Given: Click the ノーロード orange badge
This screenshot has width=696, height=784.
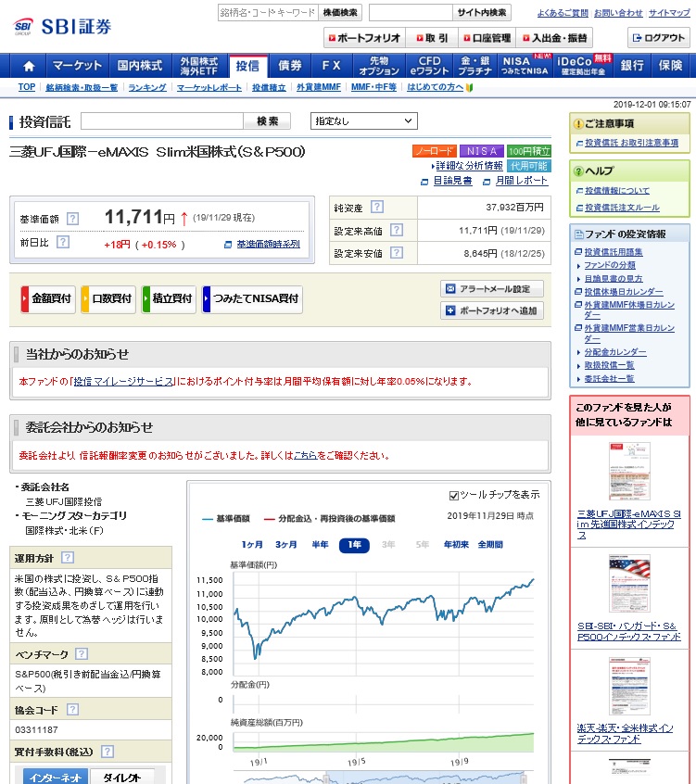Looking at the screenshot, I should (434, 151).
